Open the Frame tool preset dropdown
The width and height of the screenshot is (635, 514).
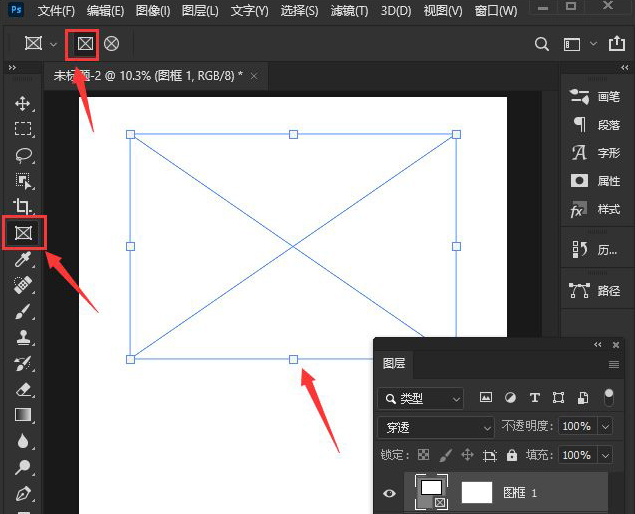[x=53, y=45]
